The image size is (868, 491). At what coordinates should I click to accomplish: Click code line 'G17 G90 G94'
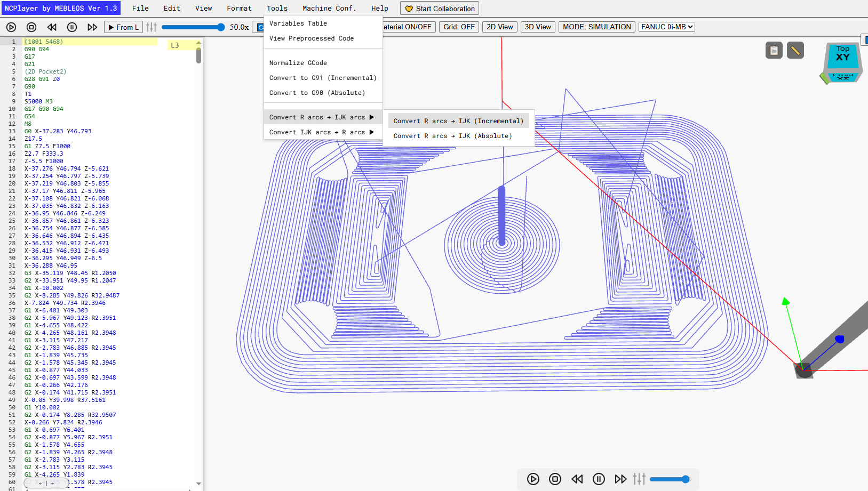44,109
